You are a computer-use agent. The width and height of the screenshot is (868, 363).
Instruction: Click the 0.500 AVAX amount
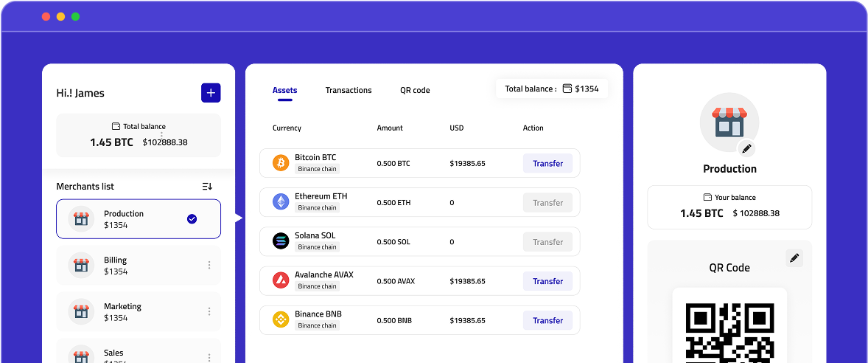coord(396,282)
